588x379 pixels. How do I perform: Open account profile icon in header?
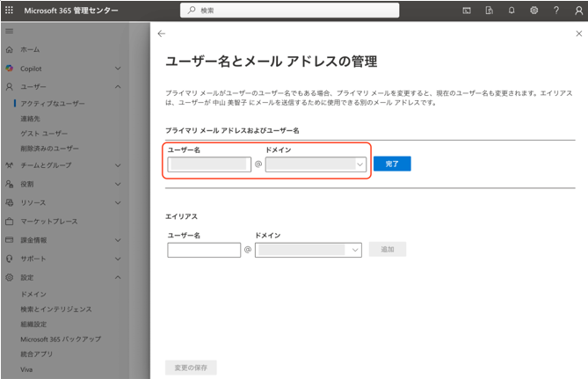[x=577, y=10]
